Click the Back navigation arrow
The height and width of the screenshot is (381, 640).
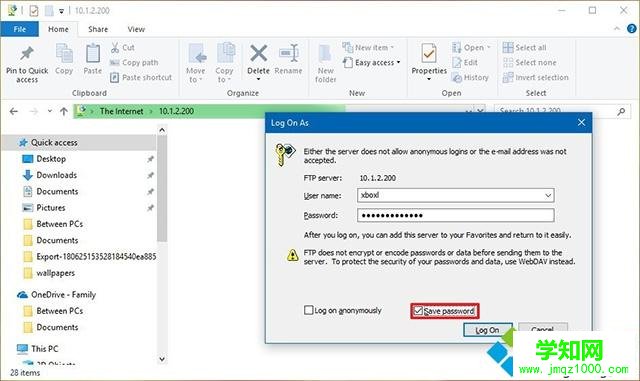(x=14, y=111)
